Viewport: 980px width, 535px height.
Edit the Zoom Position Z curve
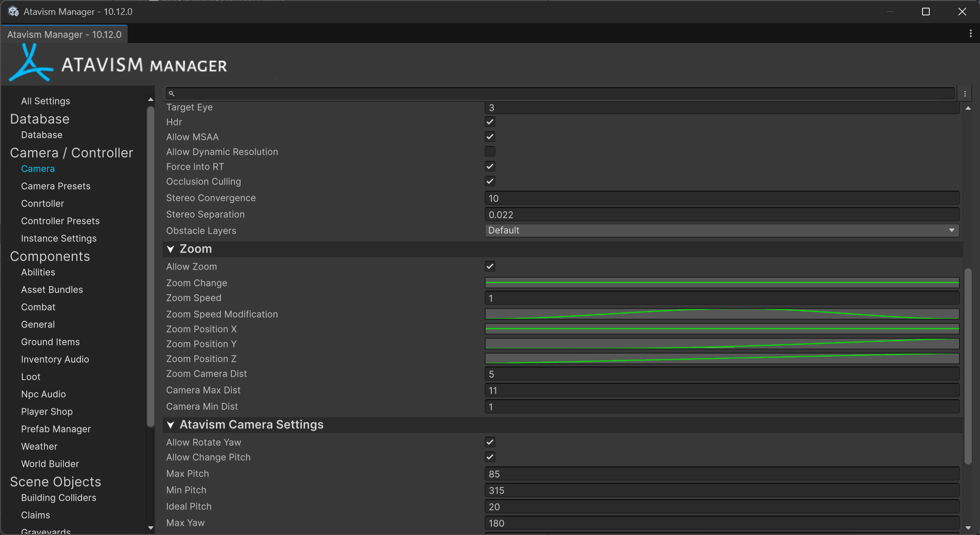(x=722, y=359)
